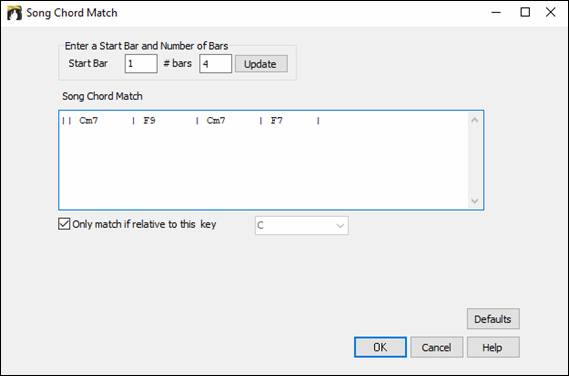Screen dimensions: 569x376
Task: Click the F7 chord in last bar
Action: click(277, 120)
